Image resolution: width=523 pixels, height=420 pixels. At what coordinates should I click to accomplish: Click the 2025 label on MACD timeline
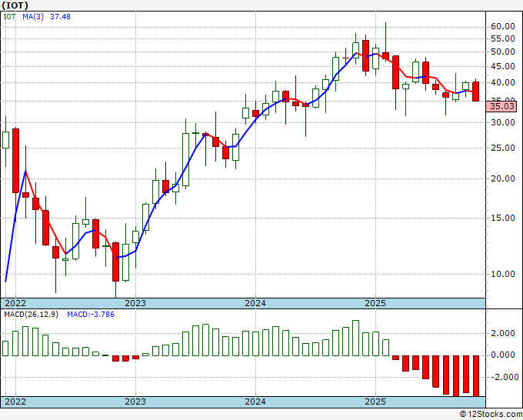click(x=375, y=402)
